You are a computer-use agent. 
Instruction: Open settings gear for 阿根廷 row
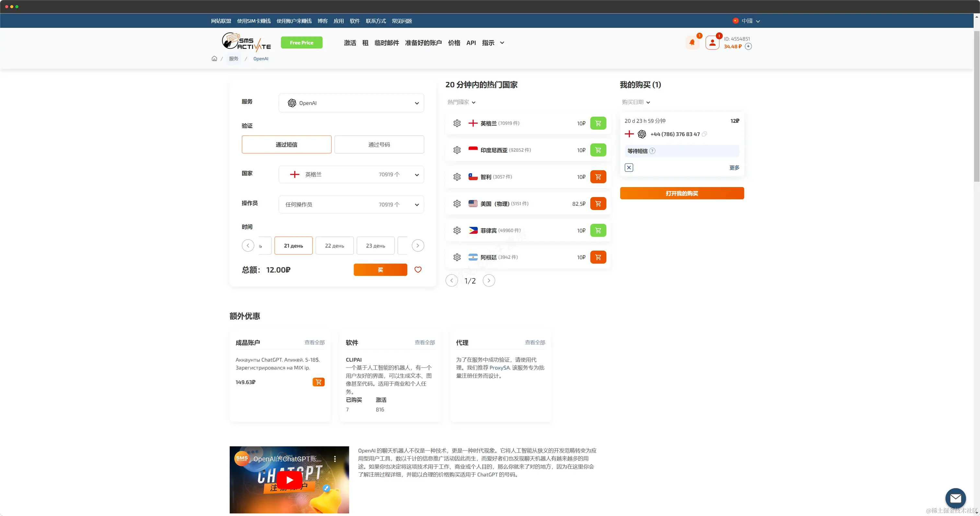[x=457, y=257]
